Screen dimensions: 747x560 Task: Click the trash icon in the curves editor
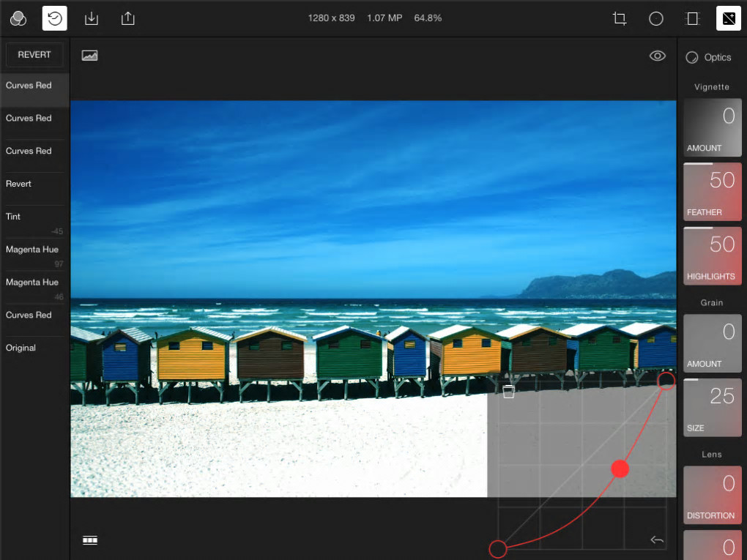(x=508, y=392)
